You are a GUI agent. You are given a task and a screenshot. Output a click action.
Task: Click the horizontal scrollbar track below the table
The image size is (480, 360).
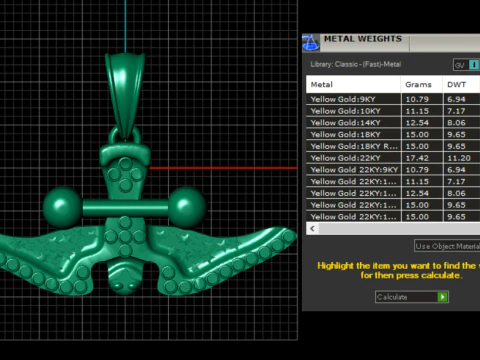399,229
